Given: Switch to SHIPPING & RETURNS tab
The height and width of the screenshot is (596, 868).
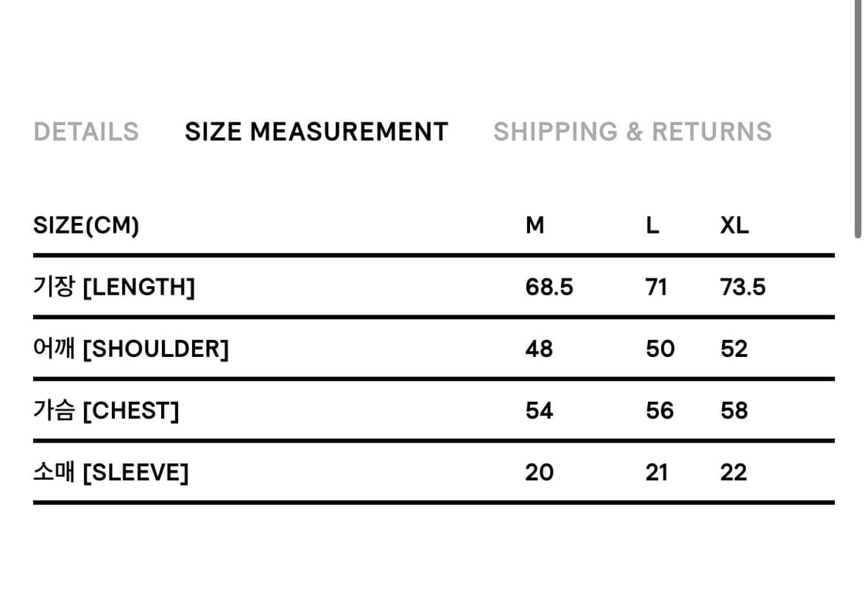Looking at the screenshot, I should (632, 132).
